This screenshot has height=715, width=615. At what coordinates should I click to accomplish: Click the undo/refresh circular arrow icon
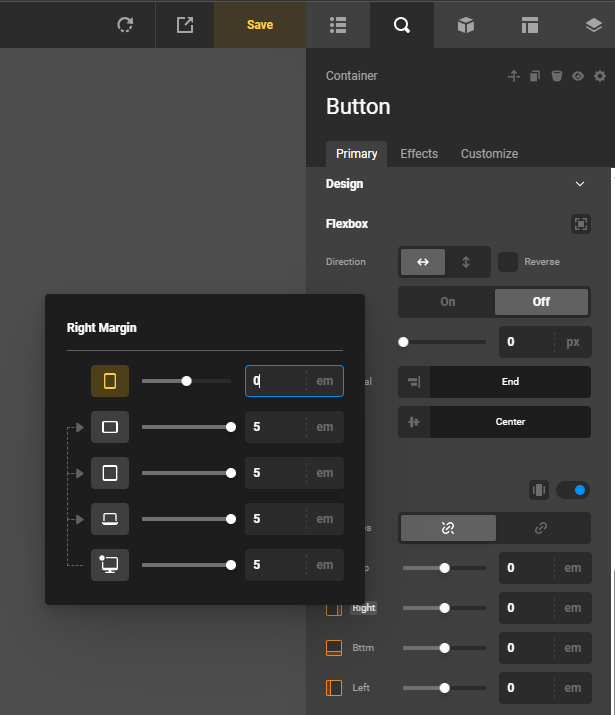point(125,25)
